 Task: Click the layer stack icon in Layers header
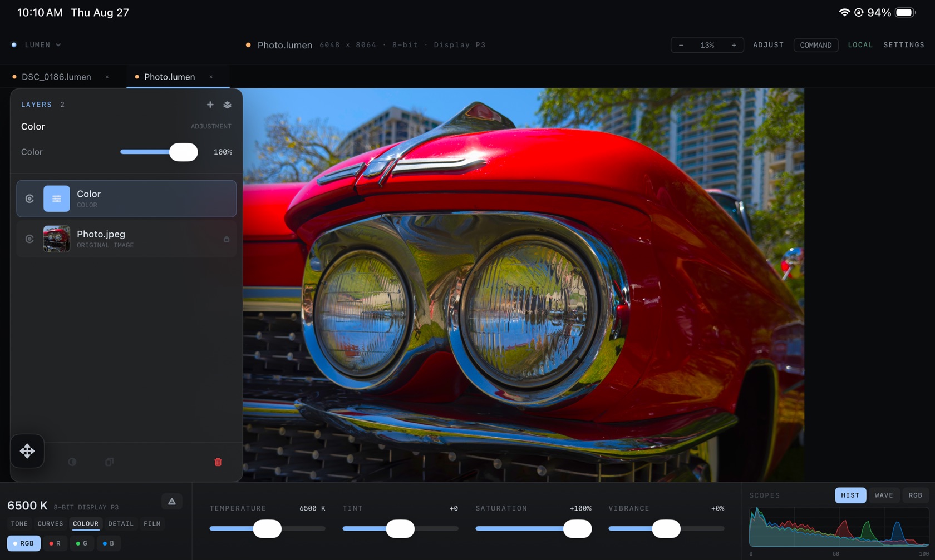click(227, 105)
